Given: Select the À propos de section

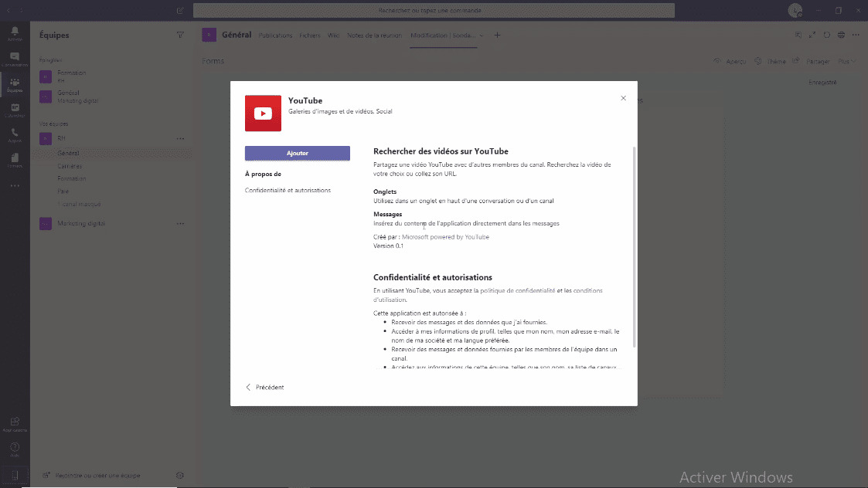Looking at the screenshot, I should click(x=263, y=174).
